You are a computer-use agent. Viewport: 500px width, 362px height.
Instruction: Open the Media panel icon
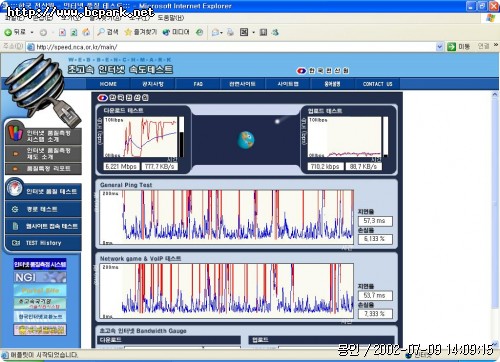166,32
